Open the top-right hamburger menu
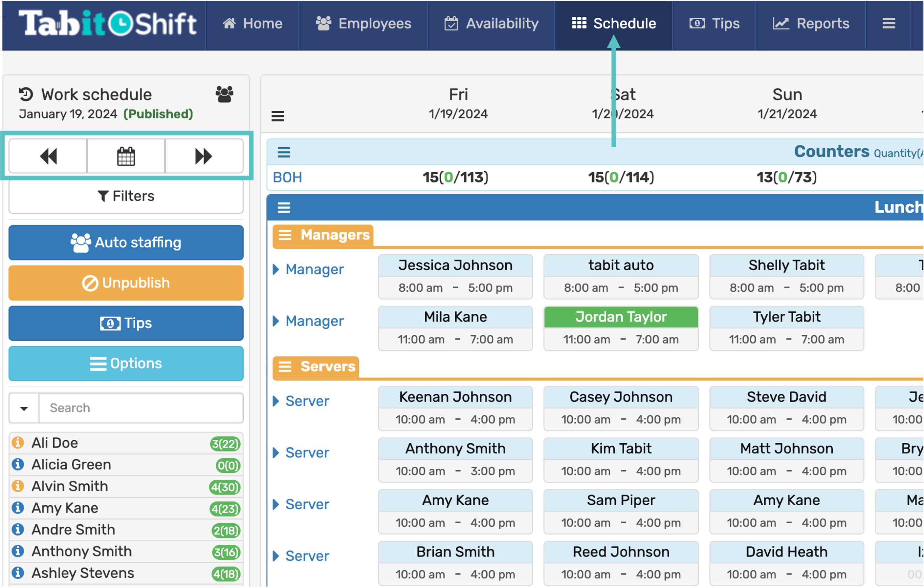Image resolution: width=924 pixels, height=588 pixels. click(x=888, y=23)
